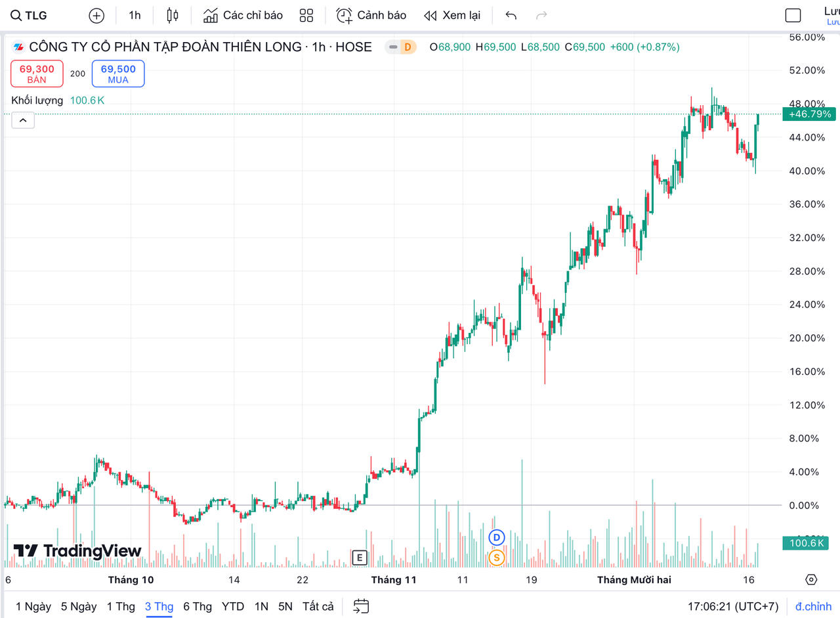Switch range to Tất cả
The width and height of the screenshot is (840, 618).
pyautogui.click(x=318, y=606)
